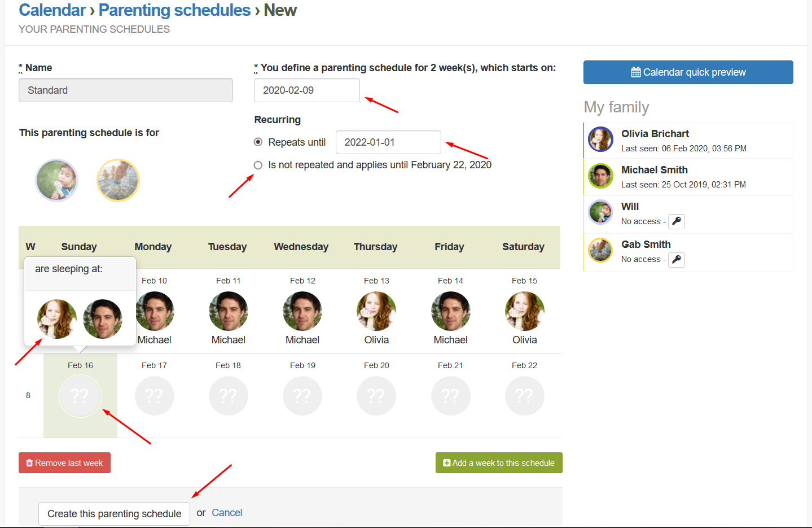
Task: Select Michael's avatar in the sleeping-at popup
Action: pyautogui.click(x=103, y=319)
